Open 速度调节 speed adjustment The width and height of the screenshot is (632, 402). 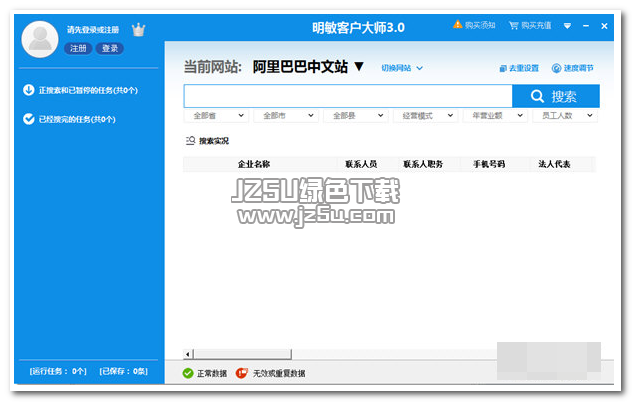coord(578,68)
